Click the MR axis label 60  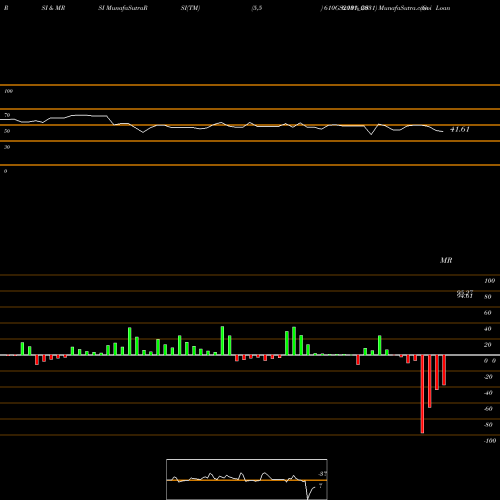pyautogui.click(x=488, y=313)
